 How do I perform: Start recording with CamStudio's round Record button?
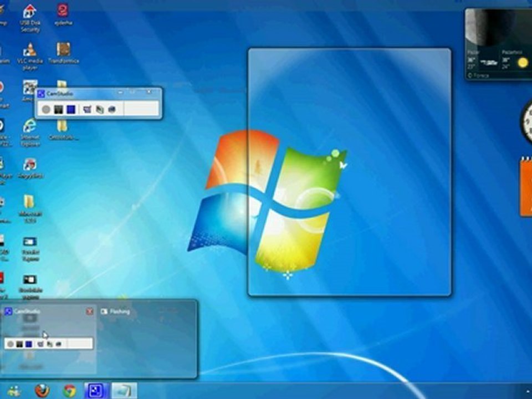(46, 109)
